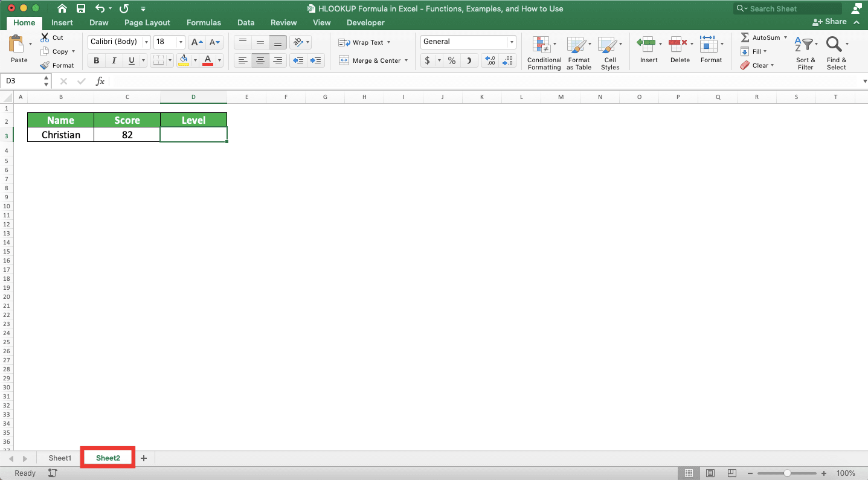Open the Sheet1 worksheet tab

coord(60,458)
